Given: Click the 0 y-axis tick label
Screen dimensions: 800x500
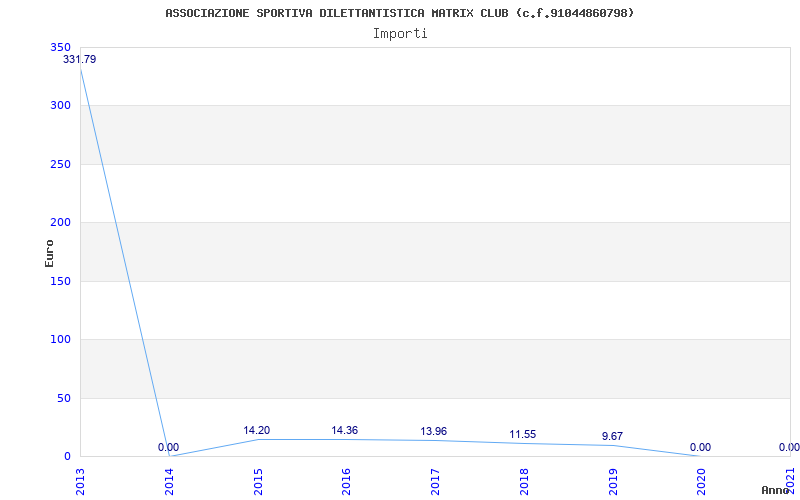Looking at the screenshot, I should [x=67, y=456].
